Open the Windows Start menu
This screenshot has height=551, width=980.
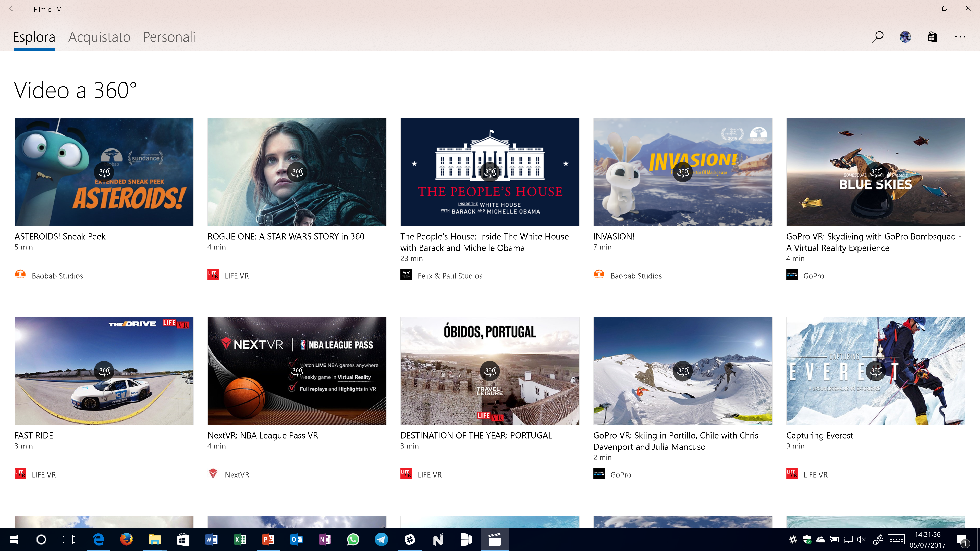pyautogui.click(x=13, y=539)
